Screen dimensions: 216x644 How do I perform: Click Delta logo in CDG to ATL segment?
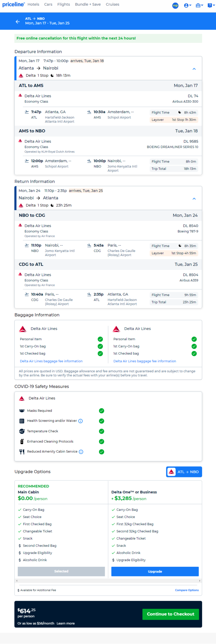(20, 274)
